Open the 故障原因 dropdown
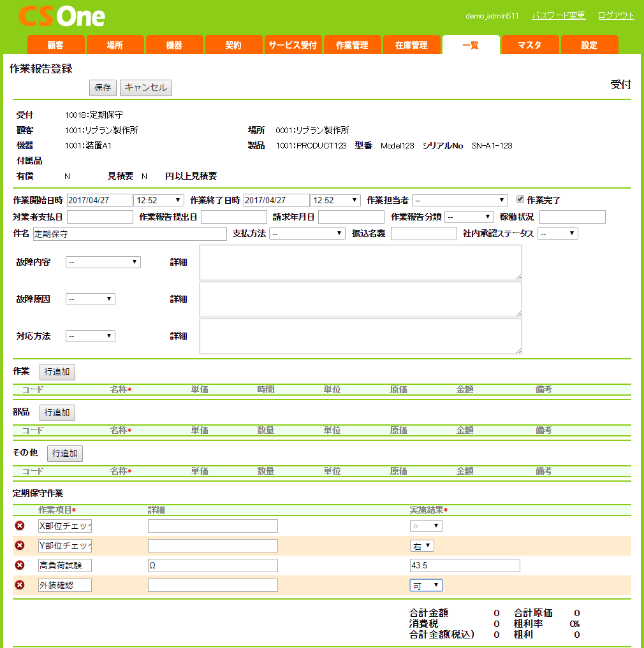Screen dimensions: 644x648 [90, 299]
